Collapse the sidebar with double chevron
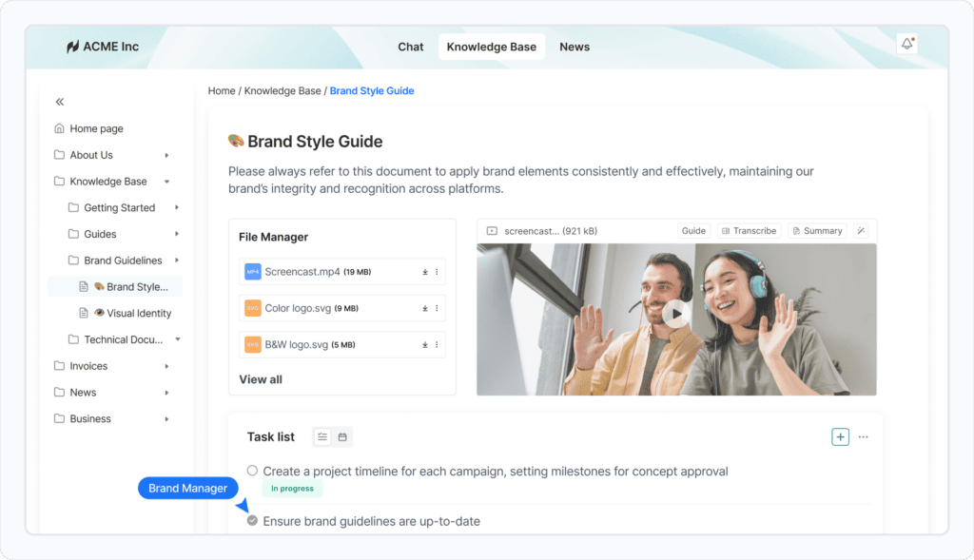Screen dimensions: 974x560 pos(60,102)
